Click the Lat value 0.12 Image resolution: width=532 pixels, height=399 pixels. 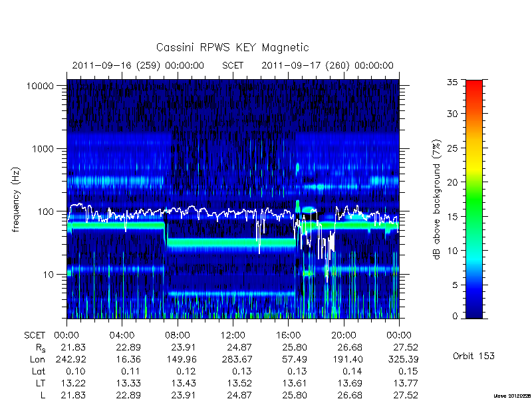[187, 372]
